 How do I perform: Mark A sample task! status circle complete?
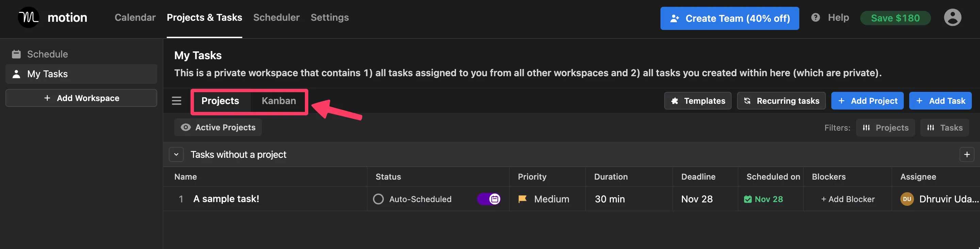[x=378, y=199]
